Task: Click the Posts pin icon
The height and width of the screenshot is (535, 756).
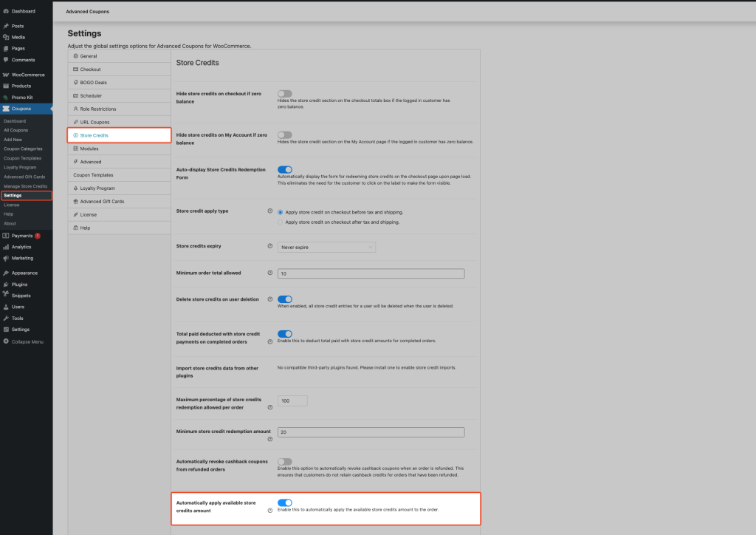Action: 6,26
